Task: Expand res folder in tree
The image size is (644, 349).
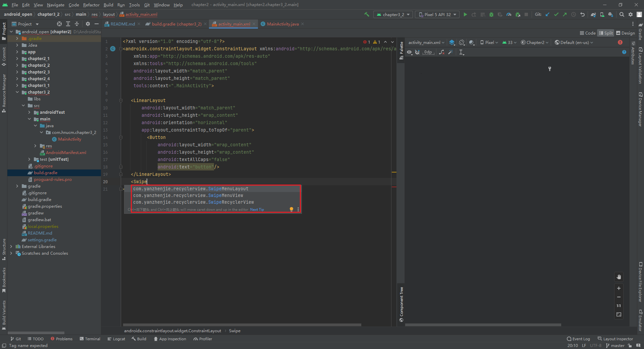Action: pyautogui.click(x=35, y=146)
